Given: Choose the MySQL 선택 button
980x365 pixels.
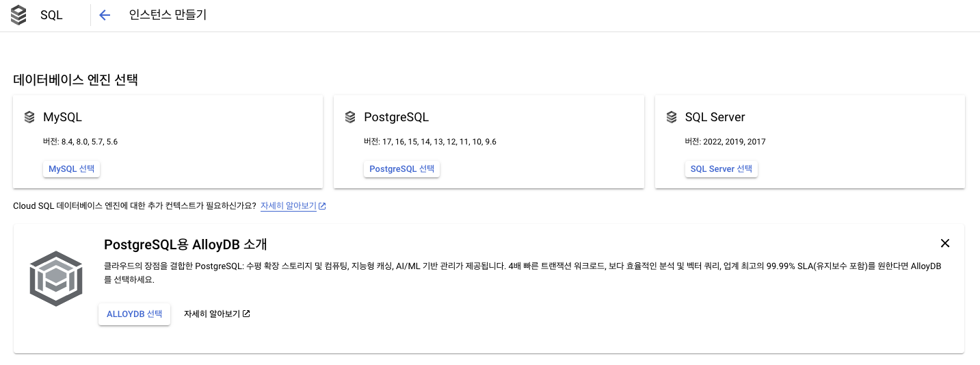Looking at the screenshot, I should 72,169.
